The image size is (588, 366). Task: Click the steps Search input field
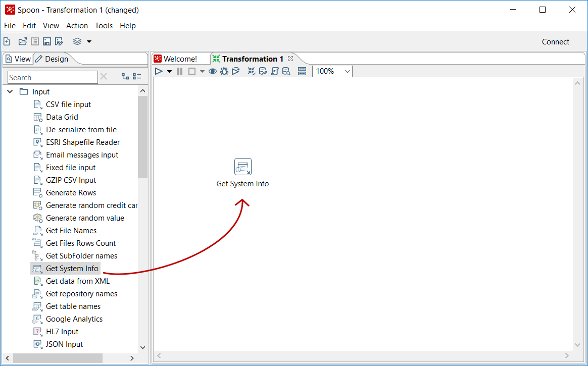[53, 77]
